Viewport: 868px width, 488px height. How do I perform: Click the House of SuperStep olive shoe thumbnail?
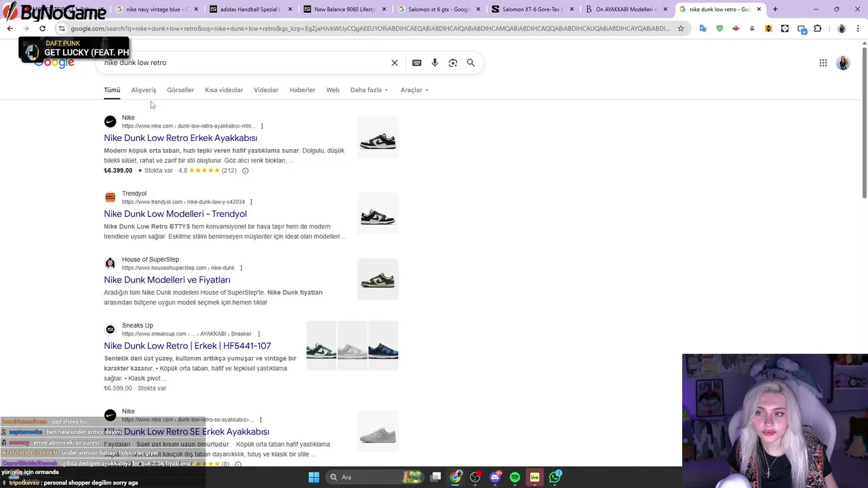pyautogui.click(x=378, y=280)
